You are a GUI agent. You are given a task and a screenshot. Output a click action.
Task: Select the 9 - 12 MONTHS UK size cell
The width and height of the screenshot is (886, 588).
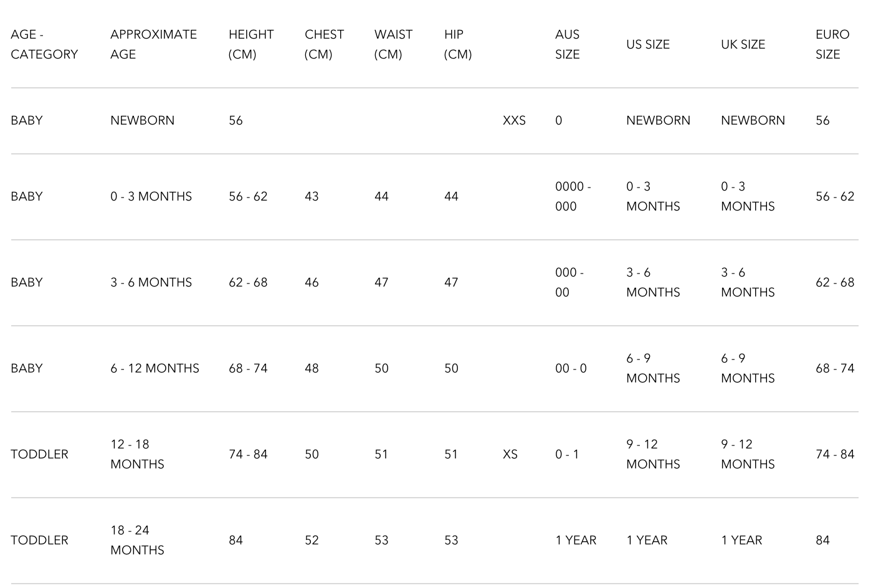[x=748, y=454]
